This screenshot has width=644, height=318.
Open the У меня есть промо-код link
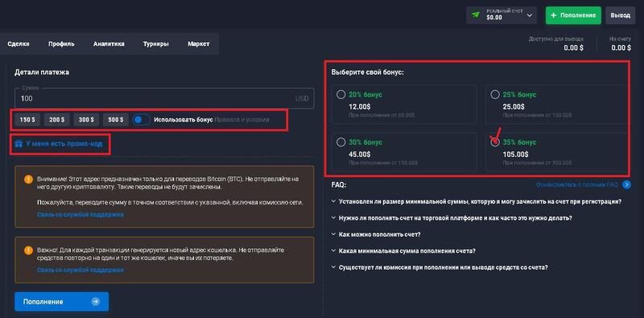click(x=64, y=144)
